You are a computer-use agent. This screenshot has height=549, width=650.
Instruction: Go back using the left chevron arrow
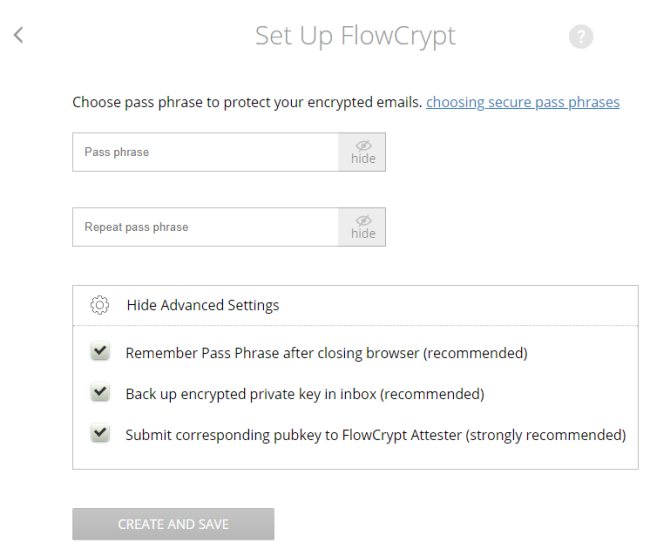(x=18, y=35)
